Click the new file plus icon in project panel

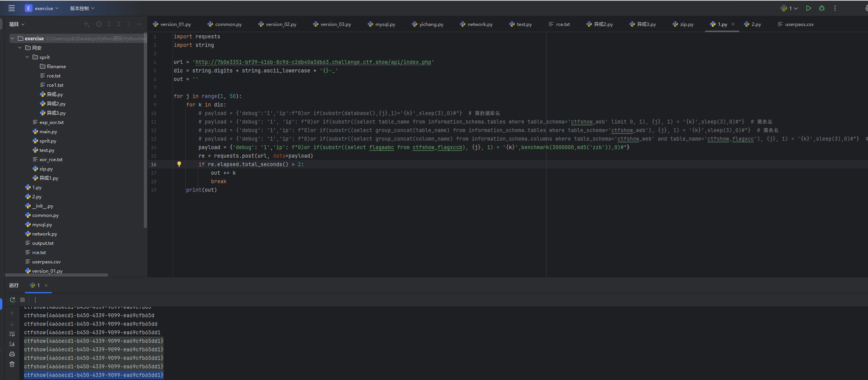[x=86, y=24]
